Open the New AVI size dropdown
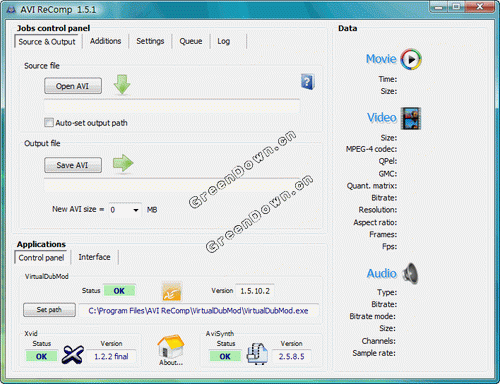 (136, 210)
